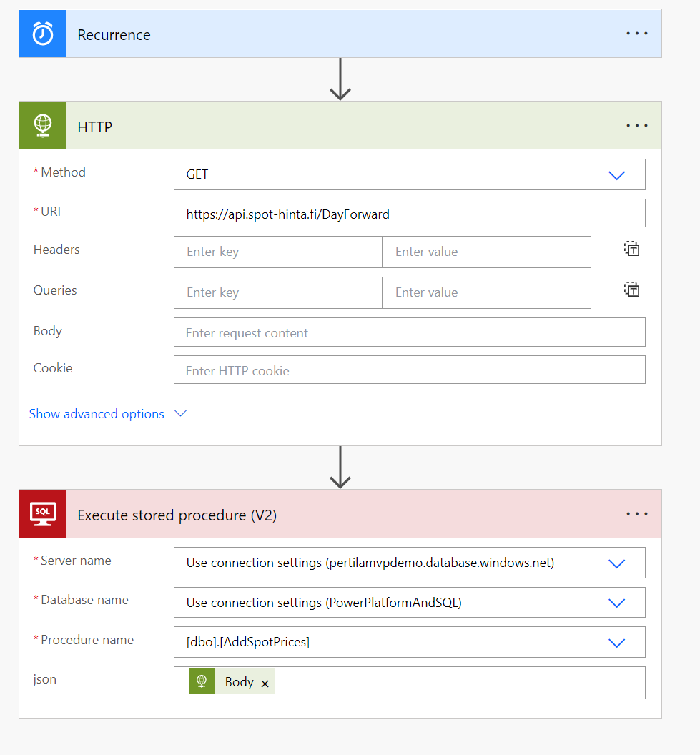Click the Cookie input field
This screenshot has width=700, height=755.
409,370
